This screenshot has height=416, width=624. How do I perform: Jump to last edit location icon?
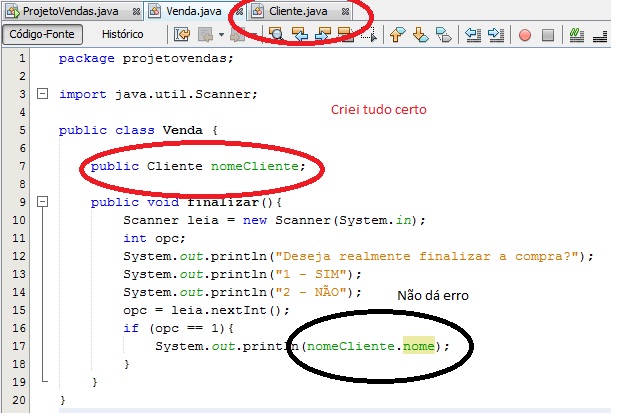[x=182, y=35]
